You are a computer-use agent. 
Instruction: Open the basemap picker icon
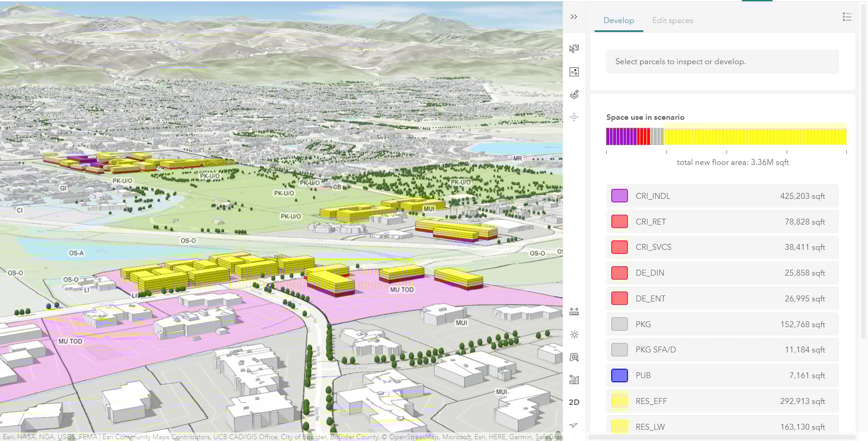pyautogui.click(x=574, y=71)
